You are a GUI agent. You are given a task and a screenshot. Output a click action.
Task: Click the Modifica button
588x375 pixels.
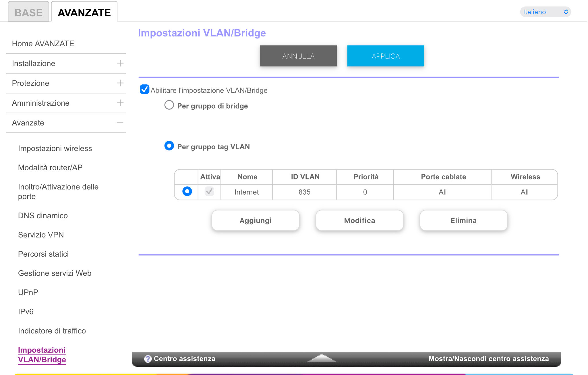pyautogui.click(x=359, y=221)
